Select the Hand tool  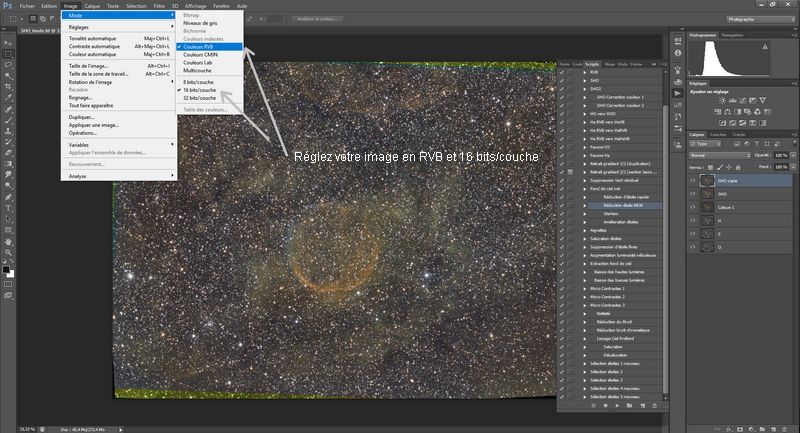tap(8, 242)
